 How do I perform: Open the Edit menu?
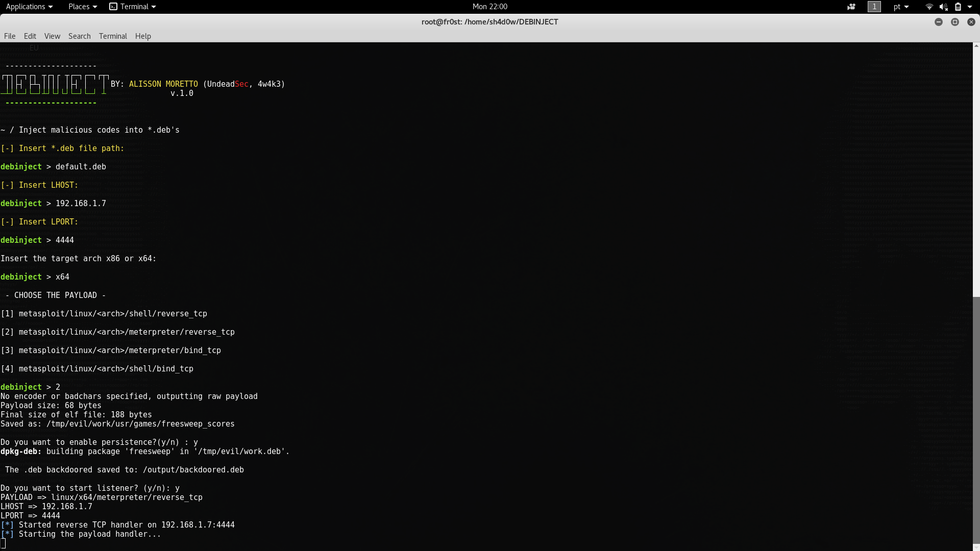[30, 36]
